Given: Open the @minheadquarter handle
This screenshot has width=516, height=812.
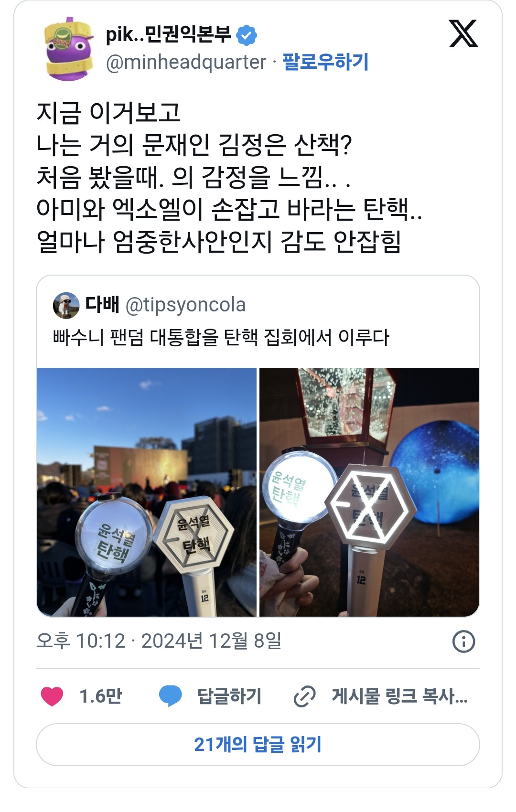Looking at the screenshot, I should (x=186, y=62).
